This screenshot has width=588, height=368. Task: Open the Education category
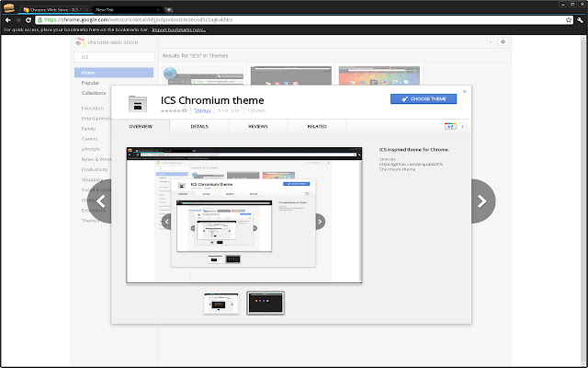(93, 109)
